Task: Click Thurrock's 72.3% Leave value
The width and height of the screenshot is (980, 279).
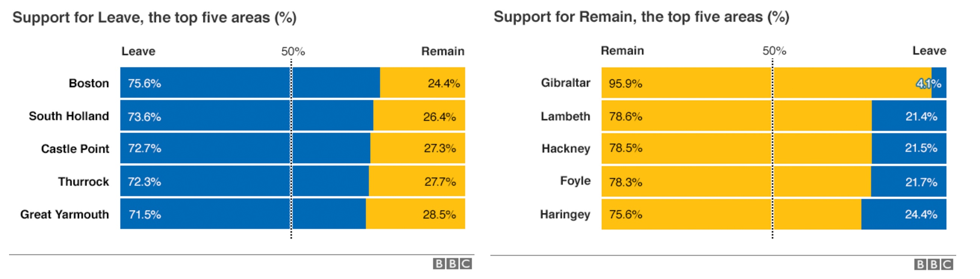Action: 144,181
